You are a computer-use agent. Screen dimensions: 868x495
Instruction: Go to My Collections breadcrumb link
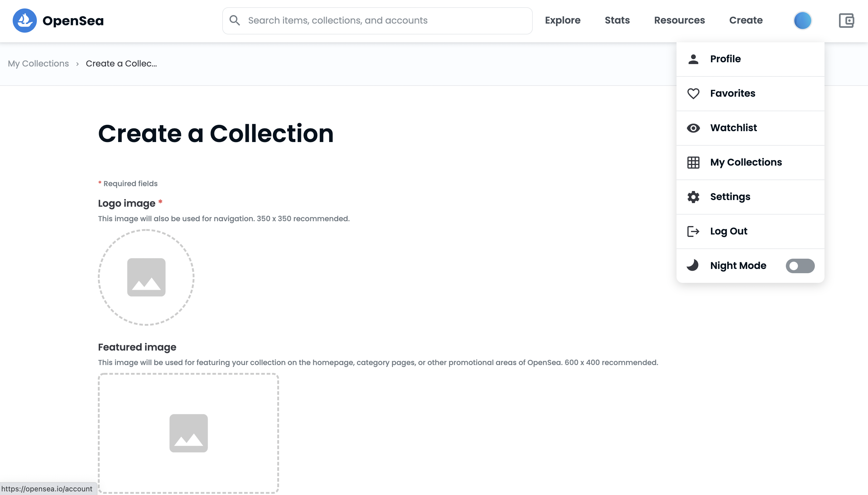click(x=38, y=63)
